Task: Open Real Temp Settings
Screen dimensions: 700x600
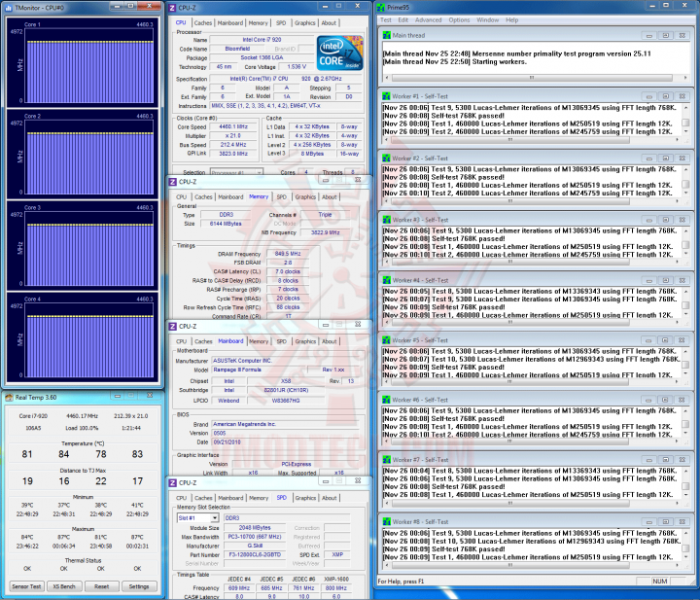Action: pos(139,586)
